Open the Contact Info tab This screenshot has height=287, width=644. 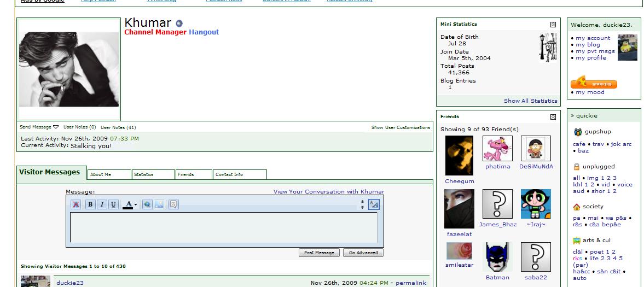tap(239, 174)
